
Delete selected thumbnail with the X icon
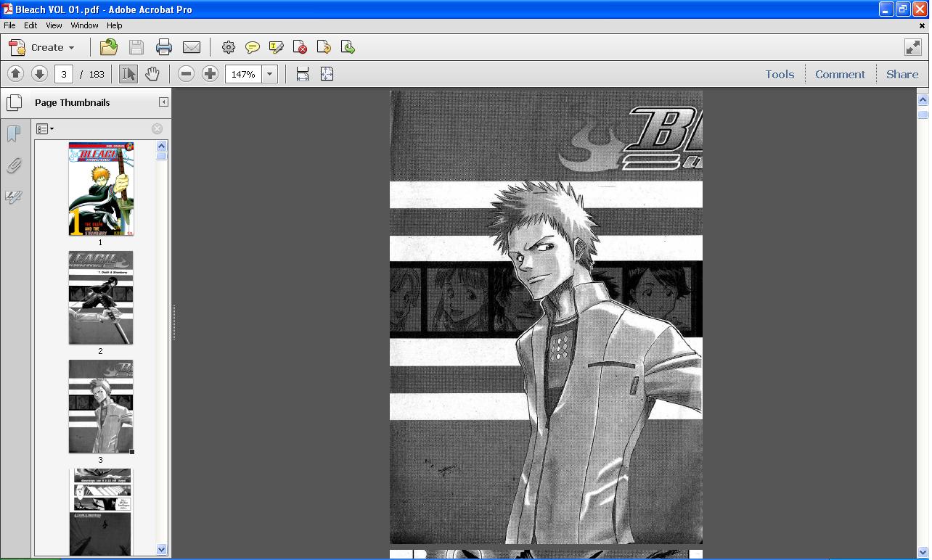pos(157,129)
